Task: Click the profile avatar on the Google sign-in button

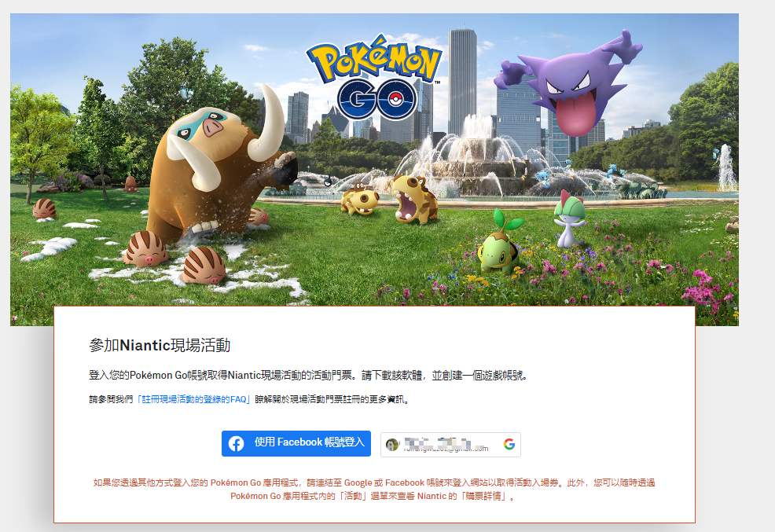Action: click(x=391, y=442)
